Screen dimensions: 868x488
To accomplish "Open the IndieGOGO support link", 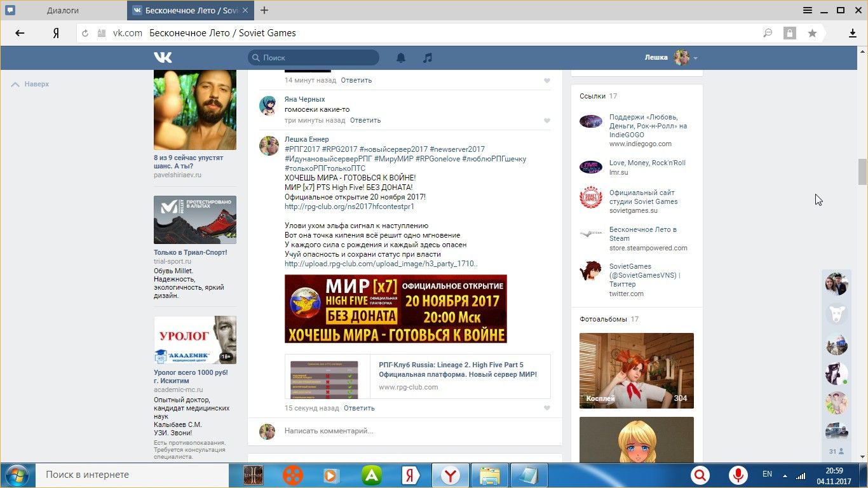I will 648,126.
